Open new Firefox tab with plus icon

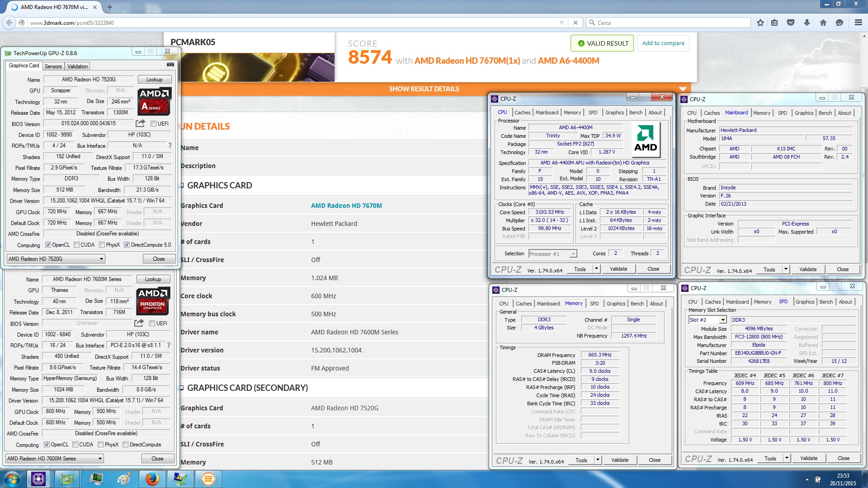pyautogui.click(x=110, y=7)
